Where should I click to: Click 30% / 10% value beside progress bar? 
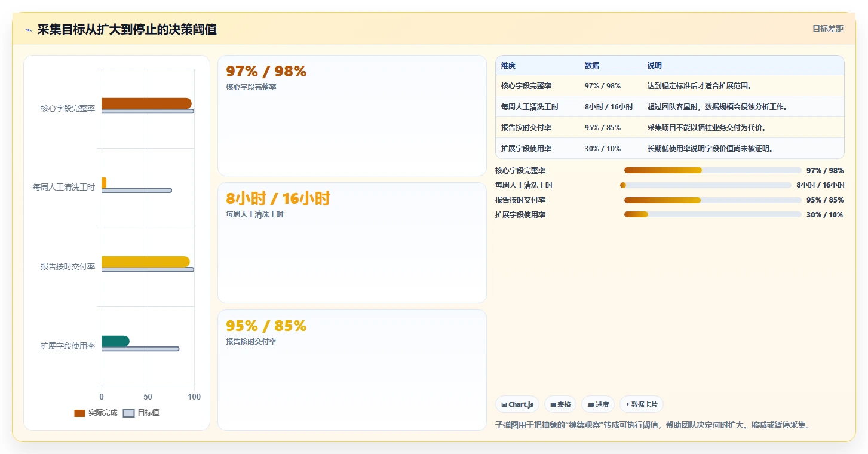[825, 214]
